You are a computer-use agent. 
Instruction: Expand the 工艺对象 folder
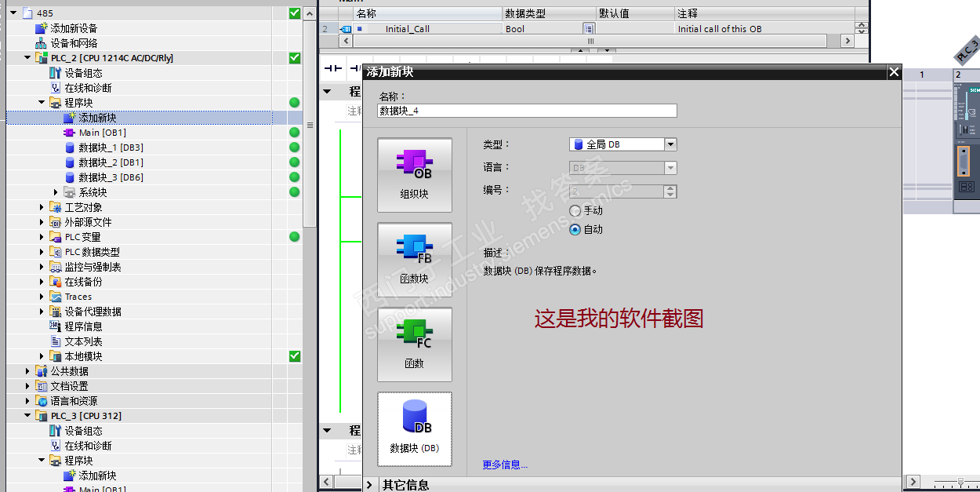pos(42,207)
